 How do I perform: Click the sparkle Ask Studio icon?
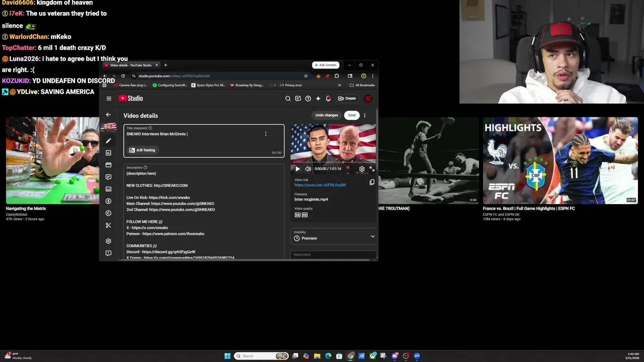pos(318,99)
